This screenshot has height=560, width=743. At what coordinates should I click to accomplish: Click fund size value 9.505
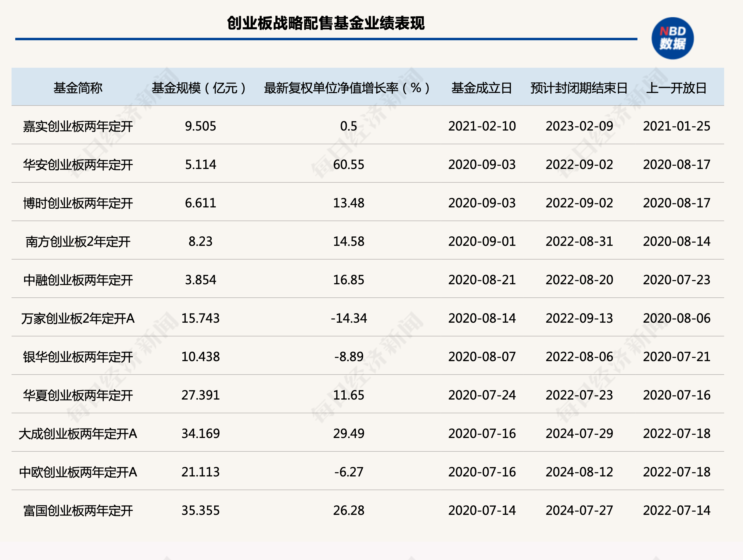pos(200,126)
